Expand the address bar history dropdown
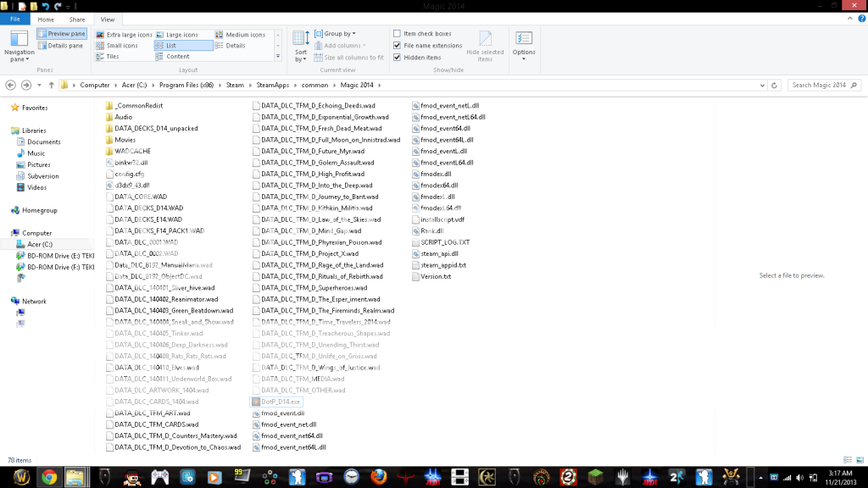 point(762,86)
